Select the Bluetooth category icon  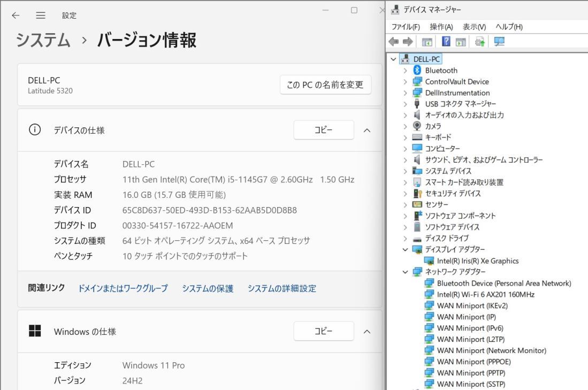[417, 70]
